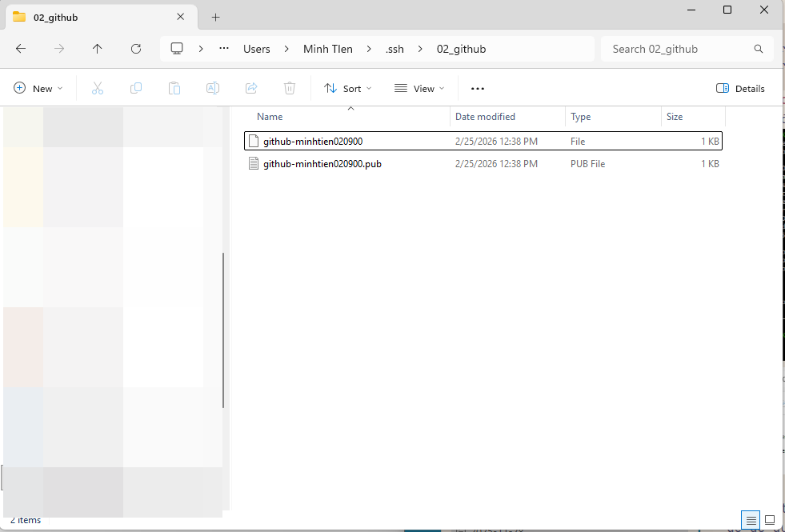The height and width of the screenshot is (532, 785).
Task: Click the Cut scissors icon
Action: pyautogui.click(x=98, y=88)
